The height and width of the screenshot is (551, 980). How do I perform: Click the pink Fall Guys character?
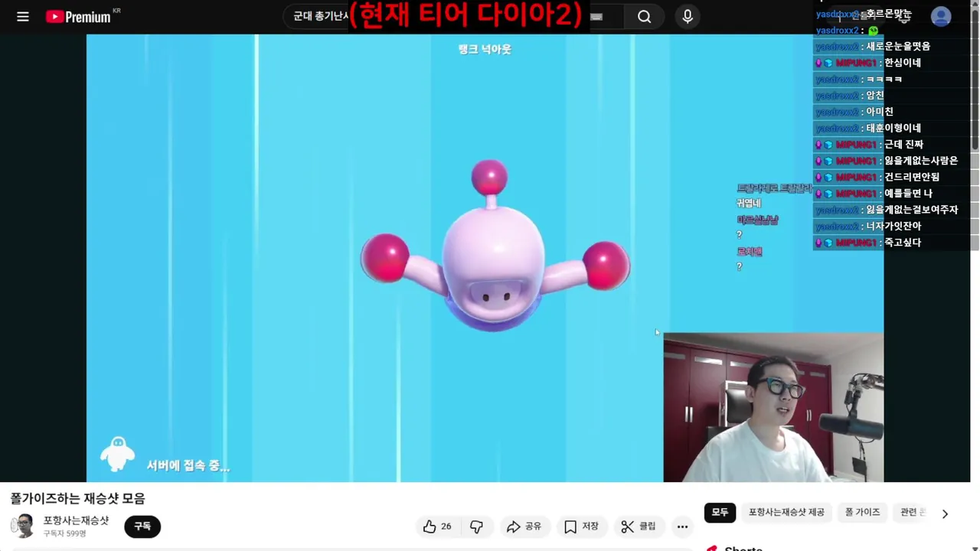[495, 246]
